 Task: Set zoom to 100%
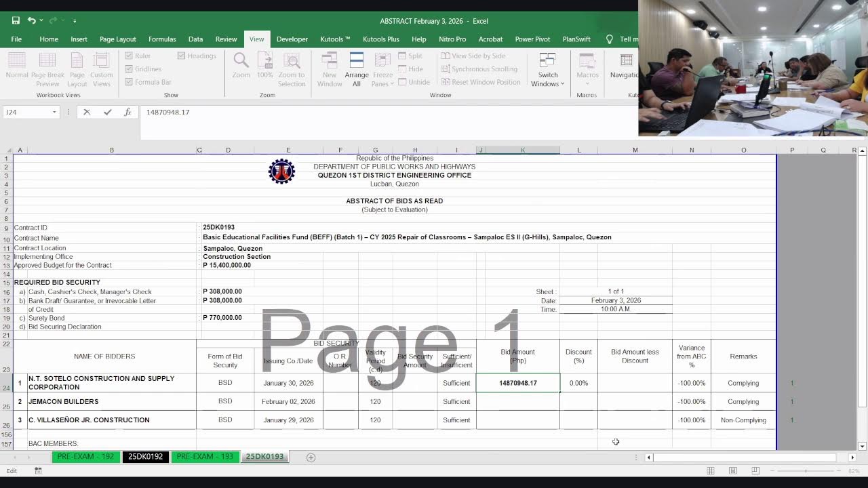pyautogui.click(x=265, y=66)
